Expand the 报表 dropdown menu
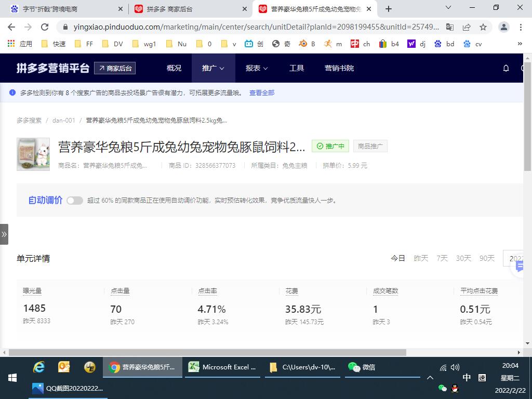 (x=257, y=68)
